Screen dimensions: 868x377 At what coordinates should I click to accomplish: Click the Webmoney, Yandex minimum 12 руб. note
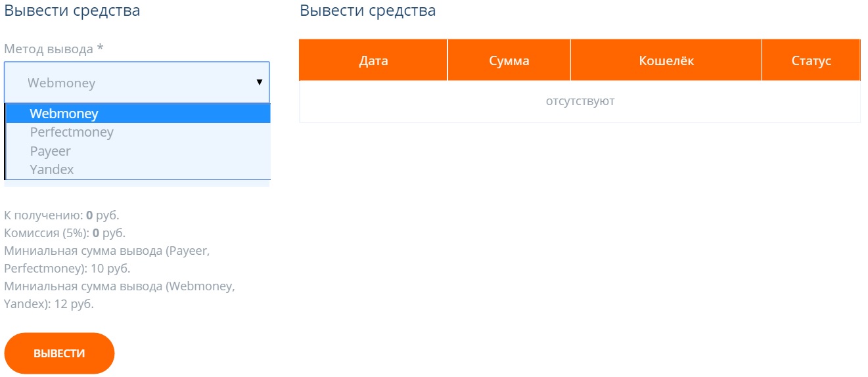pyautogui.click(x=120, y=295)
